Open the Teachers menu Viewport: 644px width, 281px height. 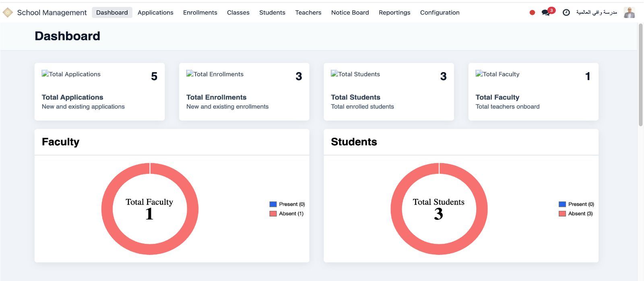[x=308, y=12]
